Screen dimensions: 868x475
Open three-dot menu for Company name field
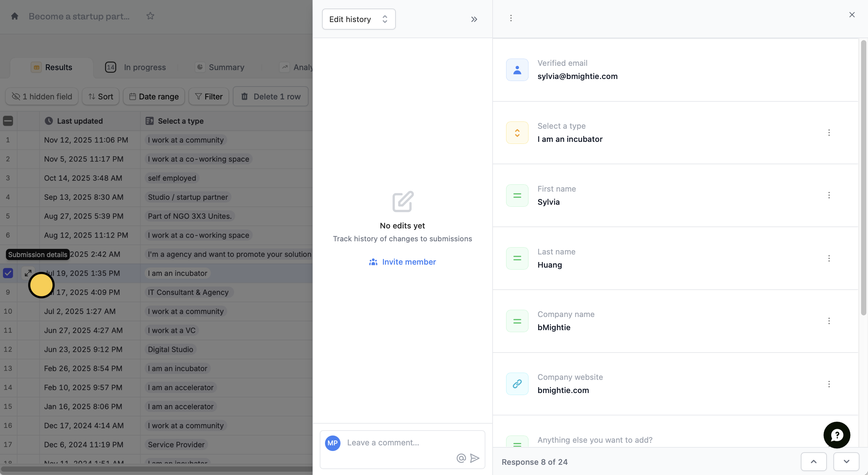click(x=829, y=321)
